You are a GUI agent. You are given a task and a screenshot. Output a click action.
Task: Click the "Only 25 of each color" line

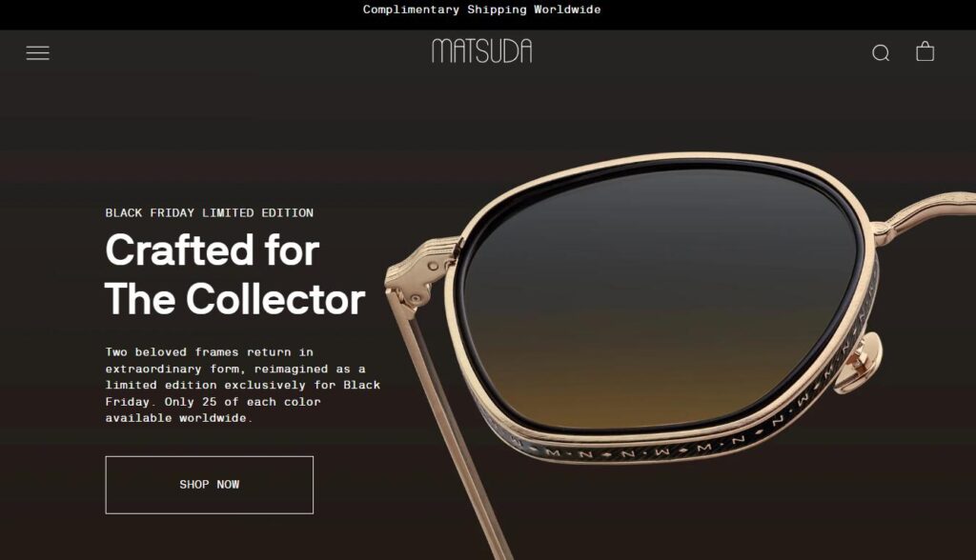click(x=243, y=402)
